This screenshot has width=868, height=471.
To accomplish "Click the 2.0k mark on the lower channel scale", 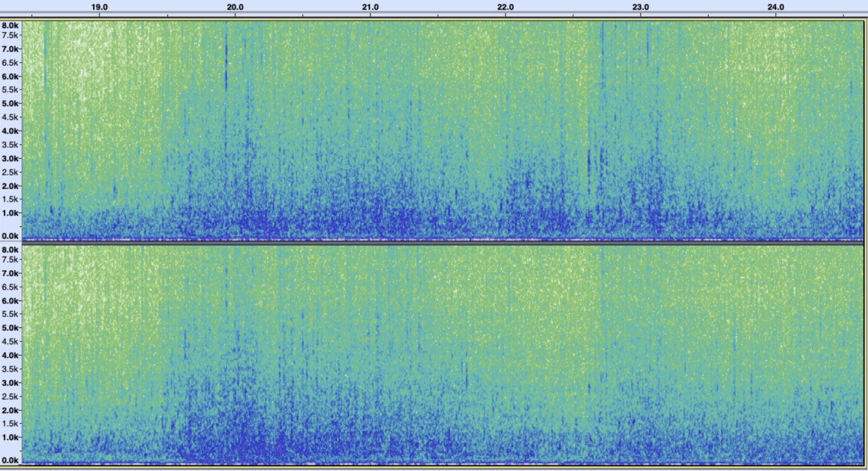I will point(10,410).
